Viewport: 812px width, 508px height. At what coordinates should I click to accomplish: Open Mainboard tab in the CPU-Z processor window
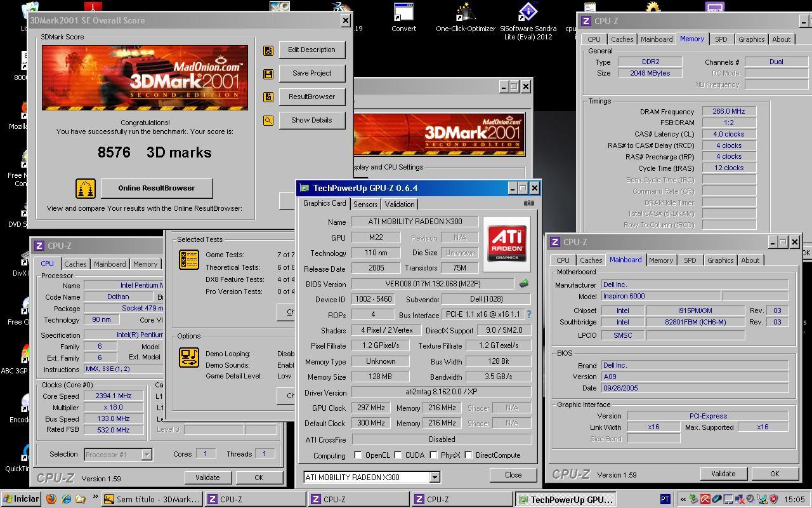pyautogui.click(x=110, y=264)
